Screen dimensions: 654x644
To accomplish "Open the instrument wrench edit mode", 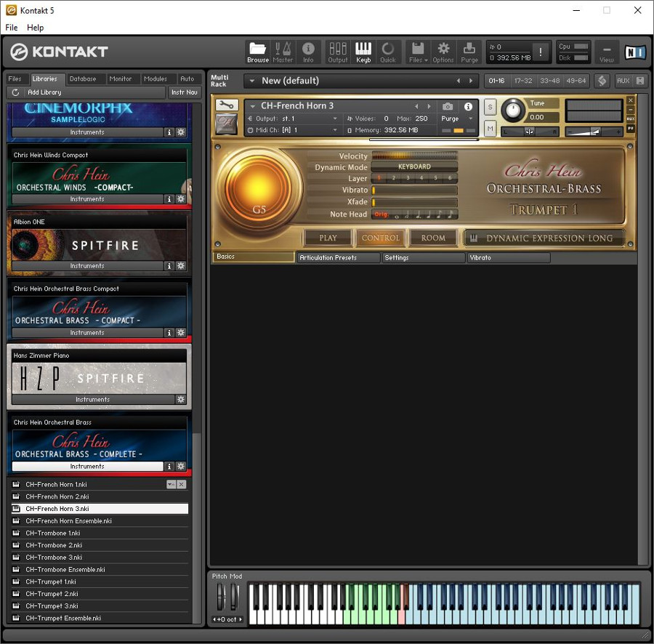I will [227, 105].
